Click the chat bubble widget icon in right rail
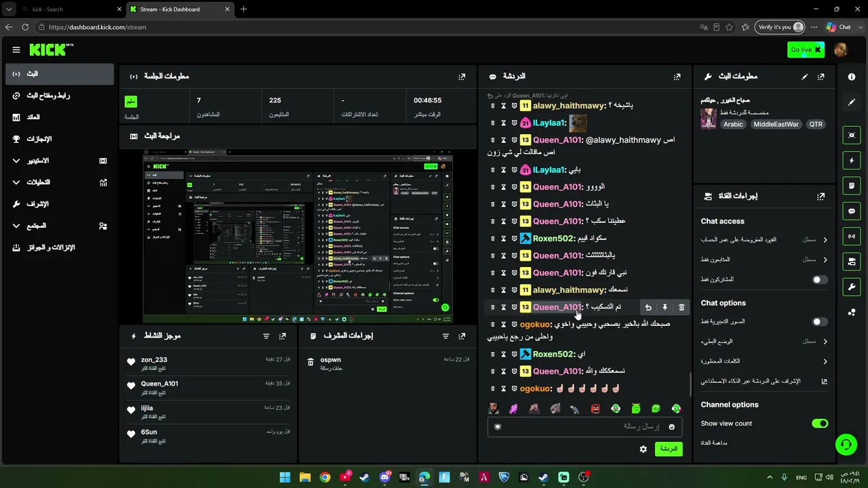Image resolution: width=868 pixels, height=488 pixels. (x=852, y=211)
